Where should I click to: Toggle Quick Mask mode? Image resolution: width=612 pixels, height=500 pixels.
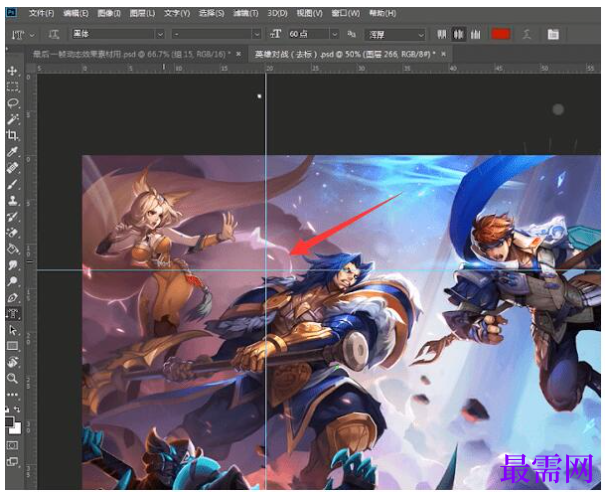[12, 445]
